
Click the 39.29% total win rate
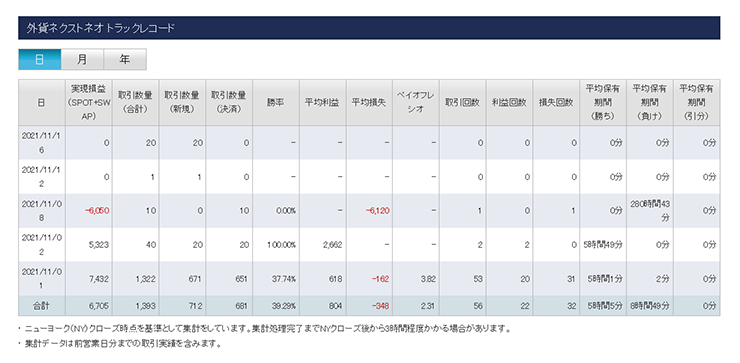click(x=285, y=306)
